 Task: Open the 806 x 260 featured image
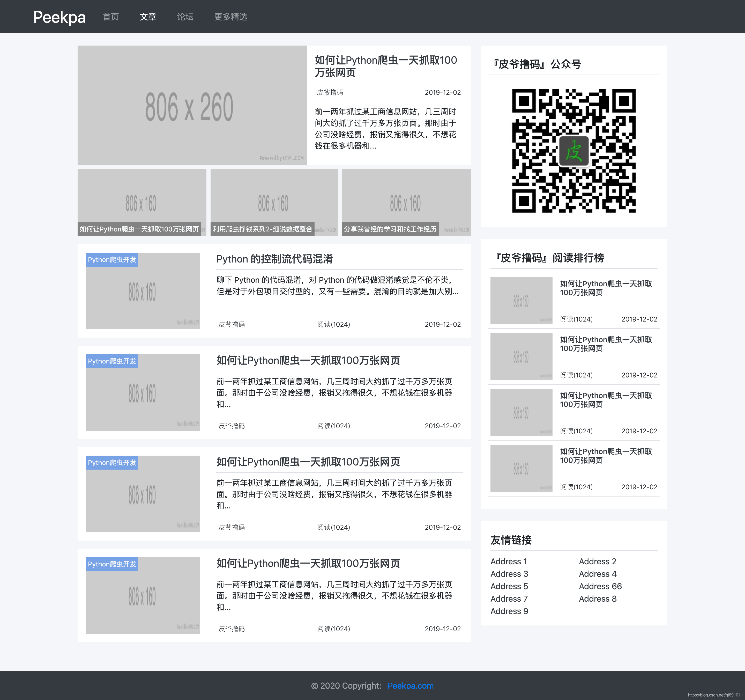[191, 105]
